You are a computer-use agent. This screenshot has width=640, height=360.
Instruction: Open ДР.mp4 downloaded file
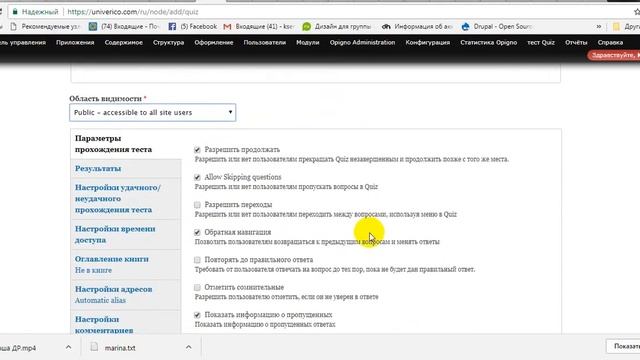tap(18, 348)
